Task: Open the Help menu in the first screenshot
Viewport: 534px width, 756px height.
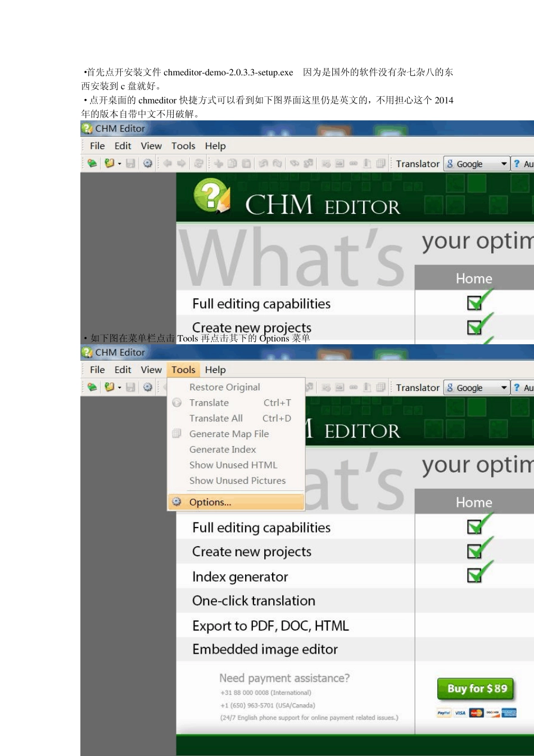Action: tap(215, 146)
